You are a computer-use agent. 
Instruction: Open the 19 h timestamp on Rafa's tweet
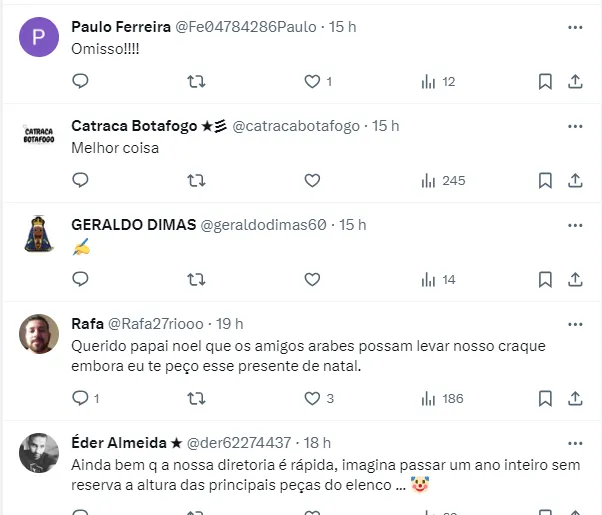point(229,324)
